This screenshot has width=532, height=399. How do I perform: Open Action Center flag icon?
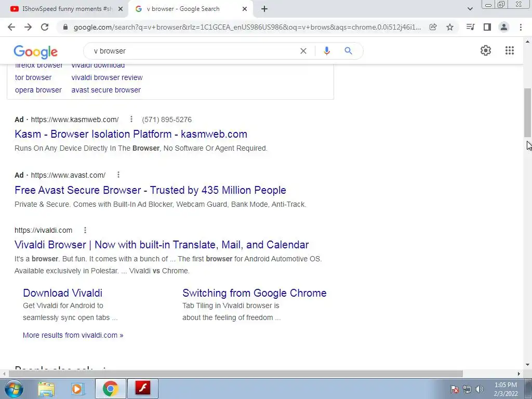pyautogui.click(x=455, y=389)
